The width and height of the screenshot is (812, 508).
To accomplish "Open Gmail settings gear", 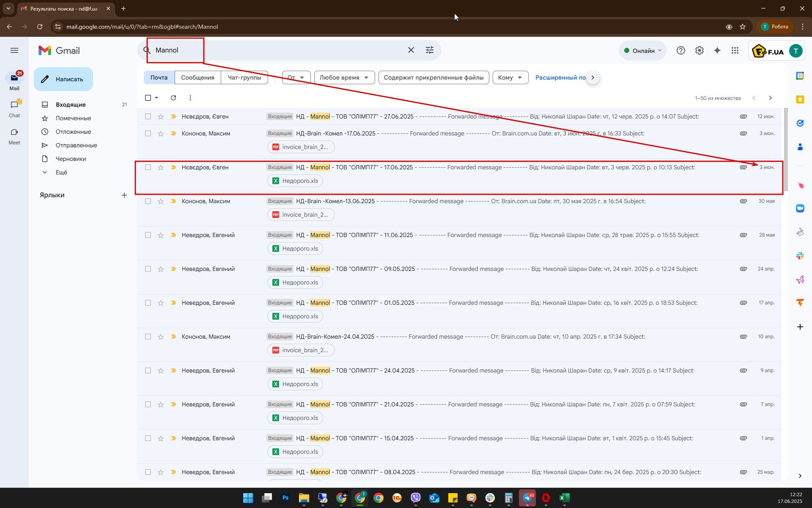I will (699, 50).
